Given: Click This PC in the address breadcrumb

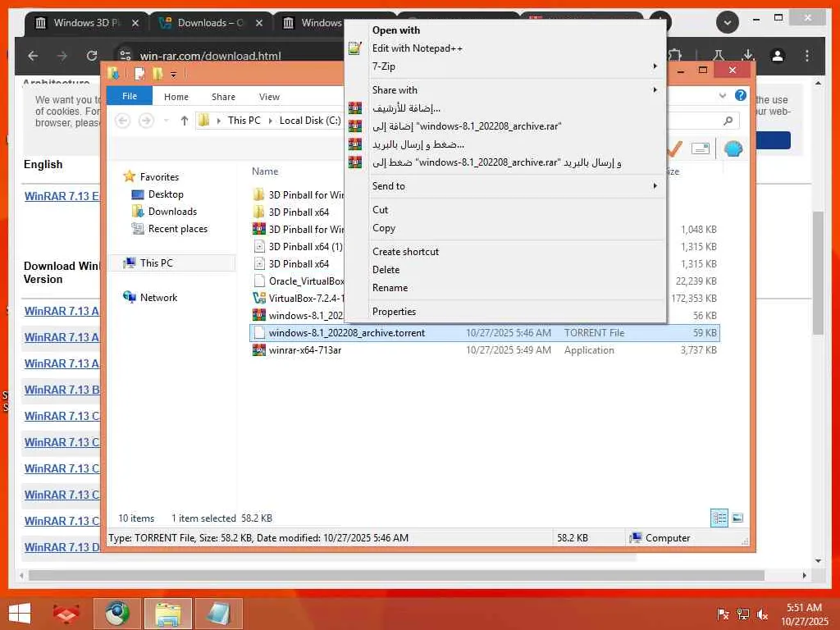Looking at the screenshot, I should (244, 121).
